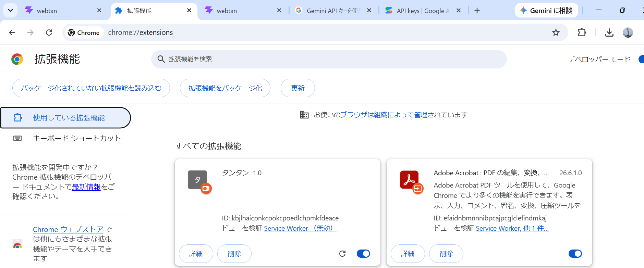This screenshot has height=268, width=644.
Task: Switch to the first webtan tab
Action: click(63, 11)
